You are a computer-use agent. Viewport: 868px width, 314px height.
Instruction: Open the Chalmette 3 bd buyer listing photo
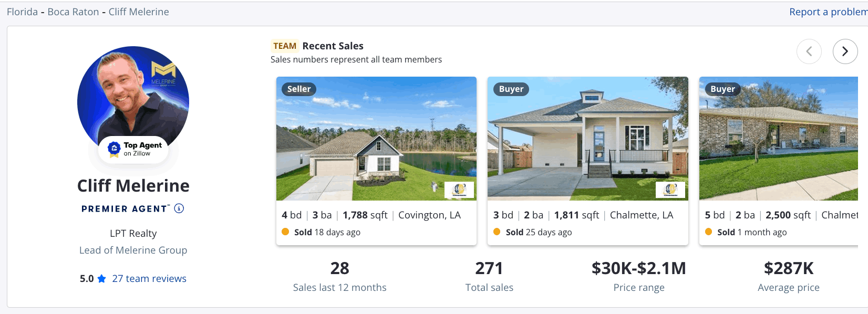(587, 139)
